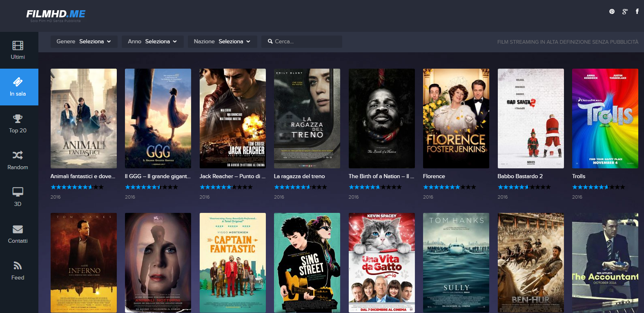Open the Captain Fantastic poster
The width and height of the screenshot is (644, 313).
(x=233, y=263)
